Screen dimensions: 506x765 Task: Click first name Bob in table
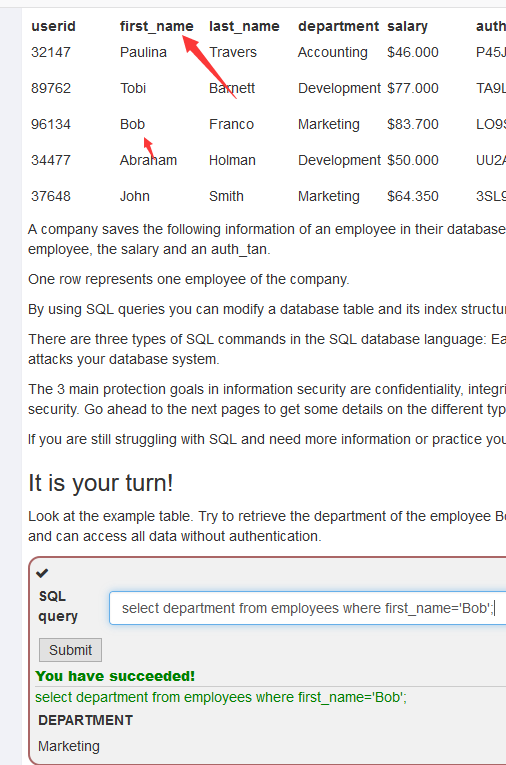tap(132, 124)
